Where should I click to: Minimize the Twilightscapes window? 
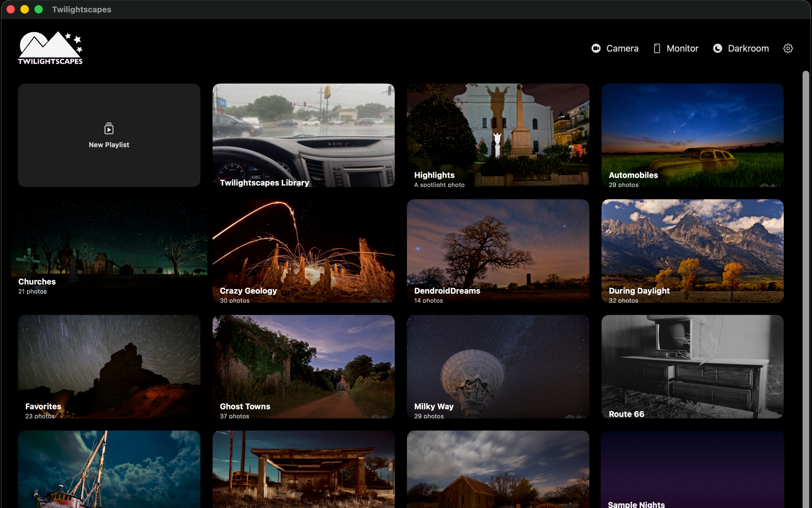tap(24, 10)
